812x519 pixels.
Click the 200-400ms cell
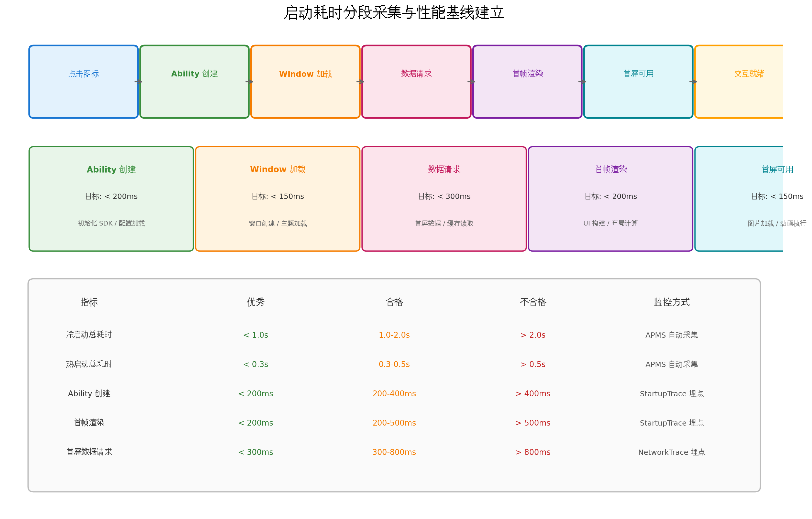[x=394, y=394]
